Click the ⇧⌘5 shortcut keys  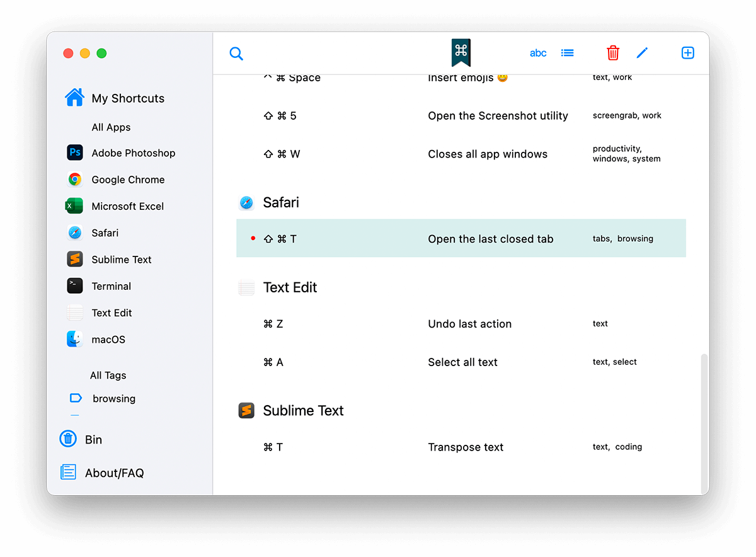click(x=280, y=116)
